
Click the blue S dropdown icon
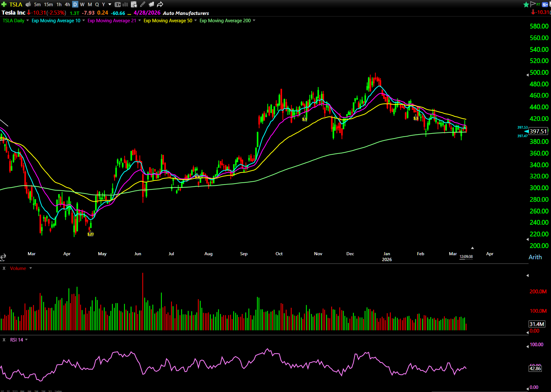[545, 4]
